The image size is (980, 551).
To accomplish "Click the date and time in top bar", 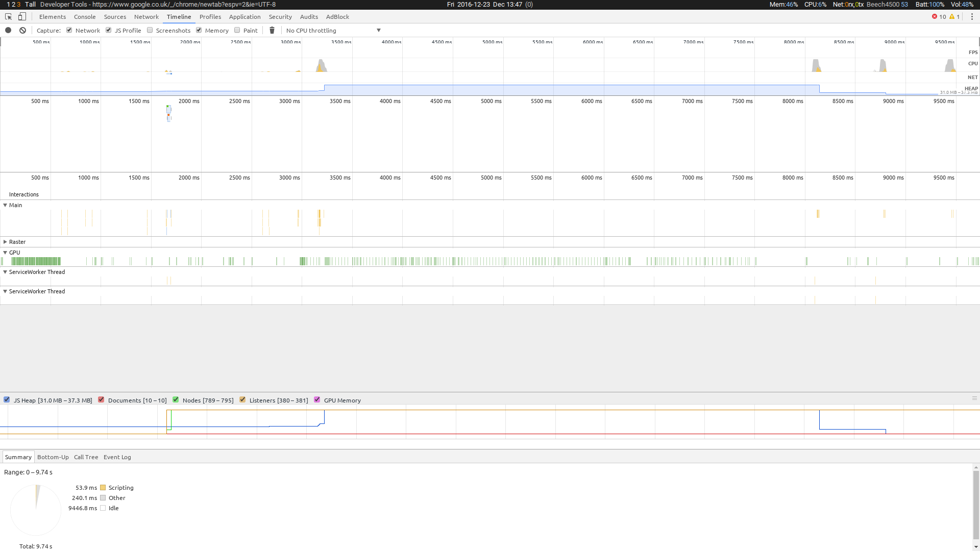I will [484, 5].
